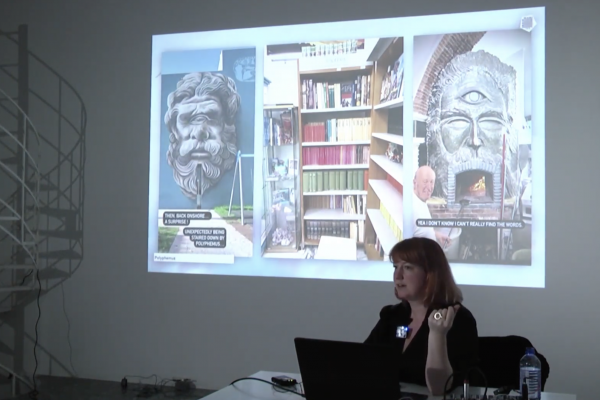Image resolution: width=600 pixels, height=400 pixels.
Task: Click the presenter's raised hand
Action: [x=441, y=320]
